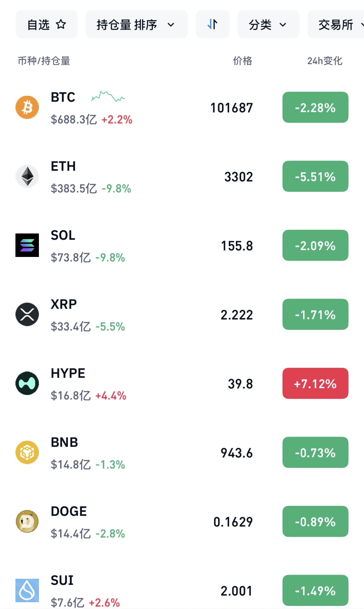Click the SUI droplet logo icon
This screenshot has width=364, height=609.
(x=27, y=590)
